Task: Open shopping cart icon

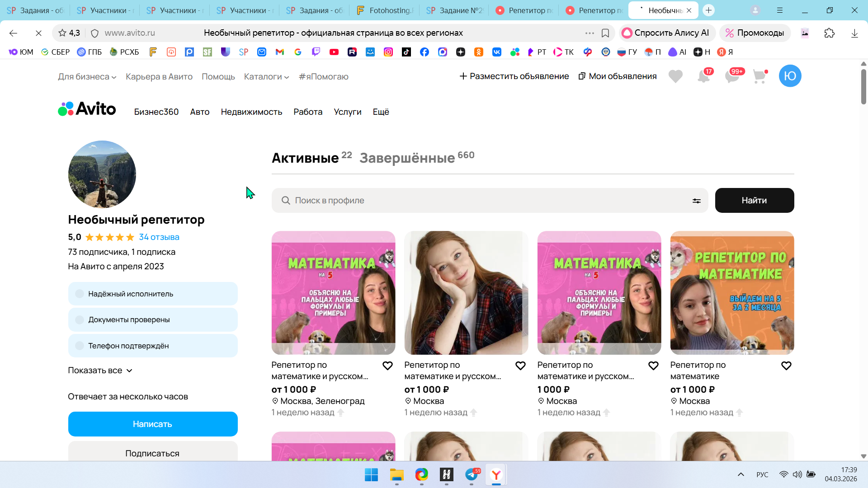Action: pos(759,76)
